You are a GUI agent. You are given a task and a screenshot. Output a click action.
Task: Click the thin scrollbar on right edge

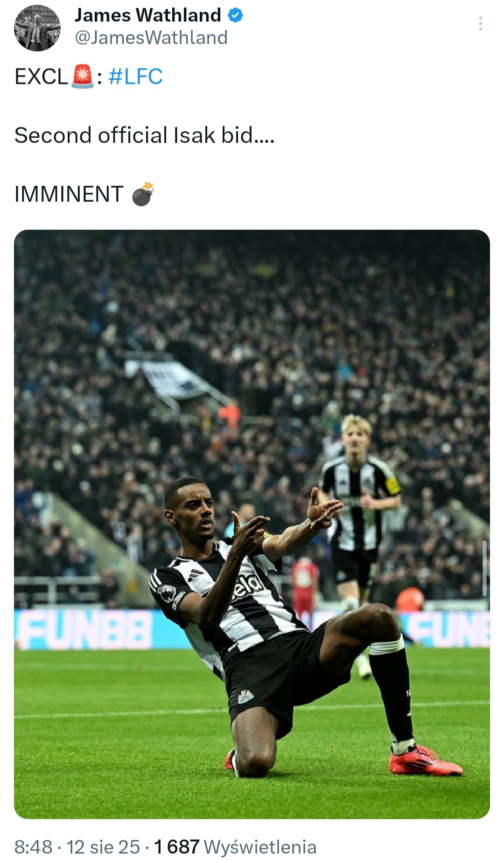point(484,568)
